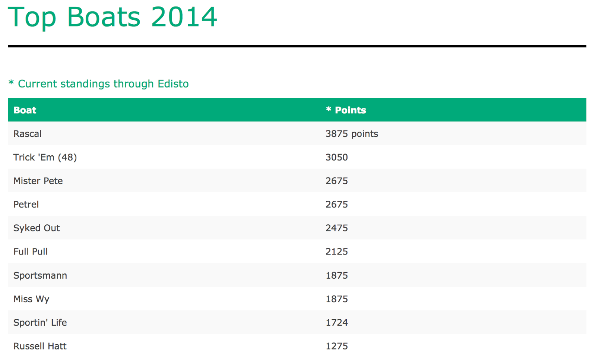596x364 pixels.
Task: Select the Full Pull boat entry
Action: pyautogui.click(x=31, y=251)
